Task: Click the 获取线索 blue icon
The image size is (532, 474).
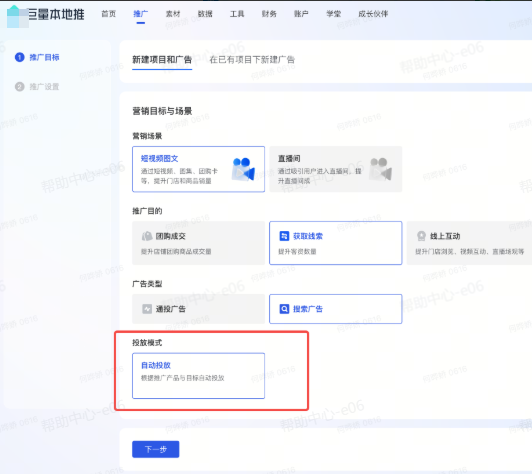Action: tap(284, 236)
